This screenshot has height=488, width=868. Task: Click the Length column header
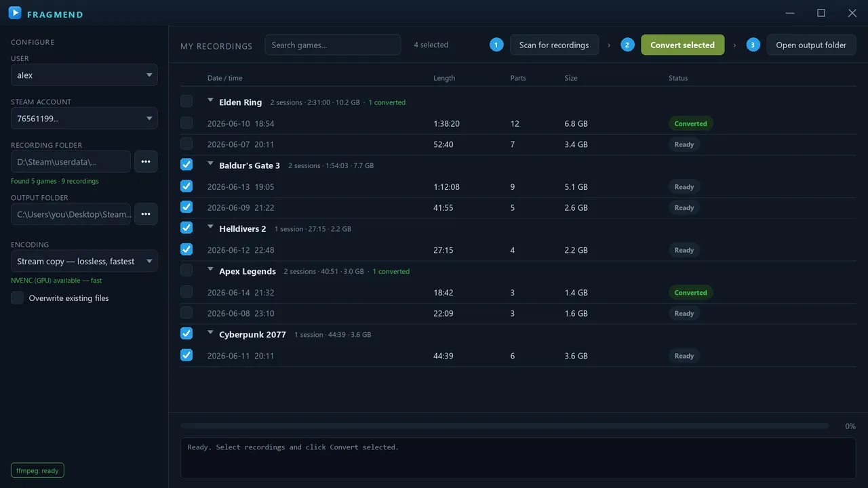tap(444, 78)
